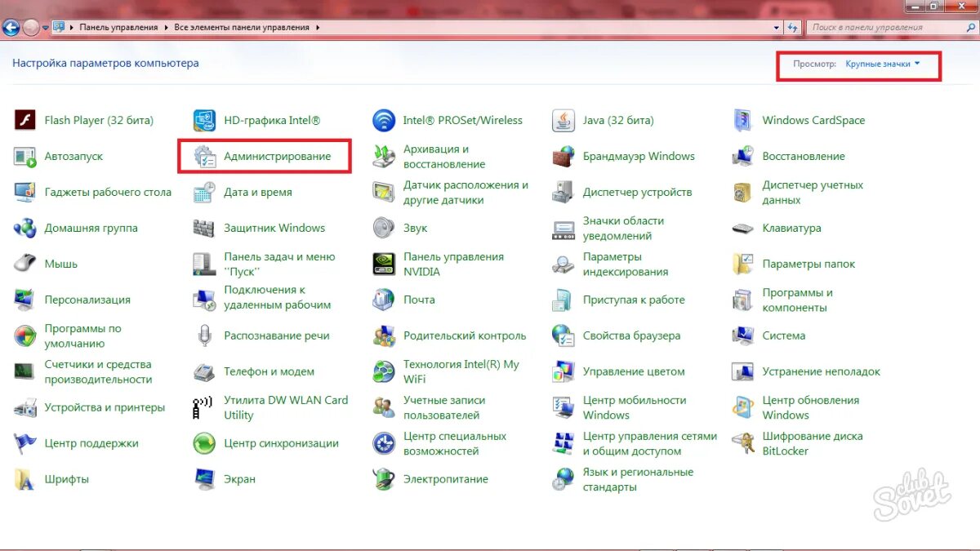Open Технология Intel(R) My WiFi link
980x551 pixels.
click(x=461, y=371)
